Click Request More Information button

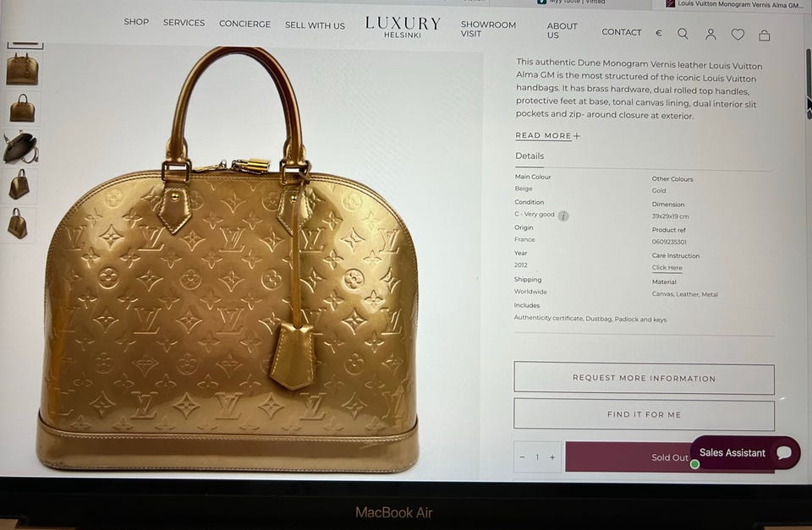[644, 379]
